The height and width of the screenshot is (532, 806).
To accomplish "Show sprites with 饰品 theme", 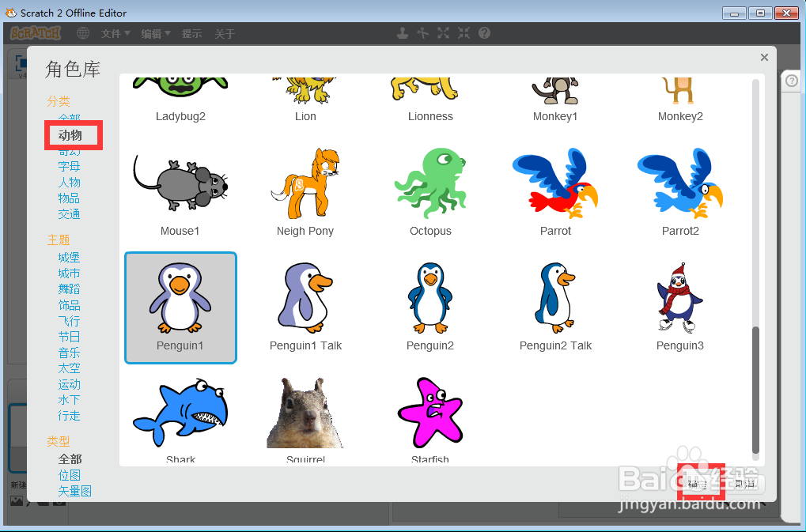I will pos(69,305).
